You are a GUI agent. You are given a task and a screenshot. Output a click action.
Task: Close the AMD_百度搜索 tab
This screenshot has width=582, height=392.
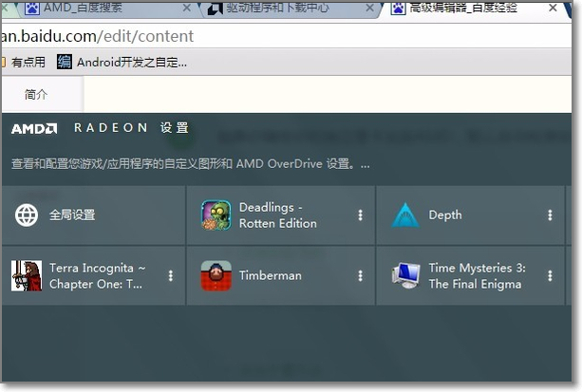tap(187, 8)
